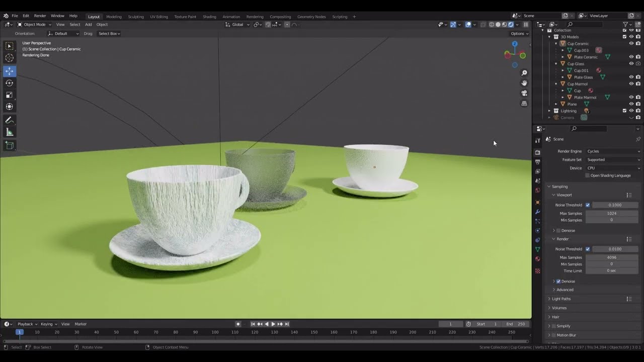Switch to the Geometry Nodes workspace tab
Screen dimensions: 644x362
pyautogui.click(x=311, y=17)
